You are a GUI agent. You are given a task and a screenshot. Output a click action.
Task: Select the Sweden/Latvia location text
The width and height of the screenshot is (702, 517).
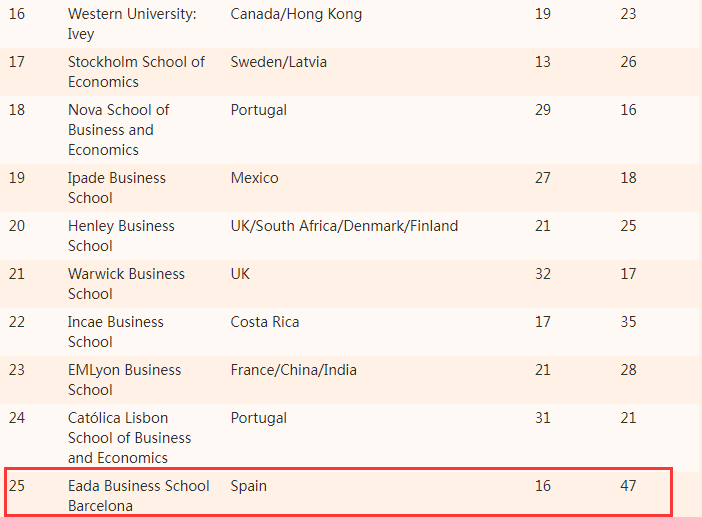coord(278,62)
